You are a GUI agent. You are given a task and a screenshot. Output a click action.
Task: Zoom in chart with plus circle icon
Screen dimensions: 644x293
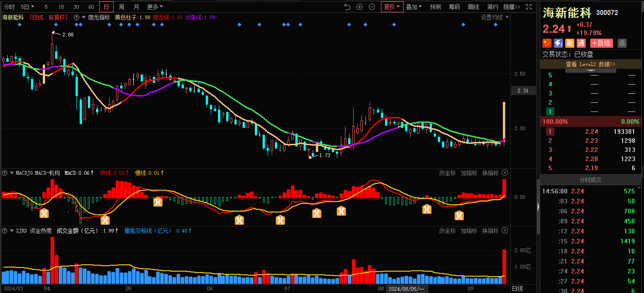(360, 7)
